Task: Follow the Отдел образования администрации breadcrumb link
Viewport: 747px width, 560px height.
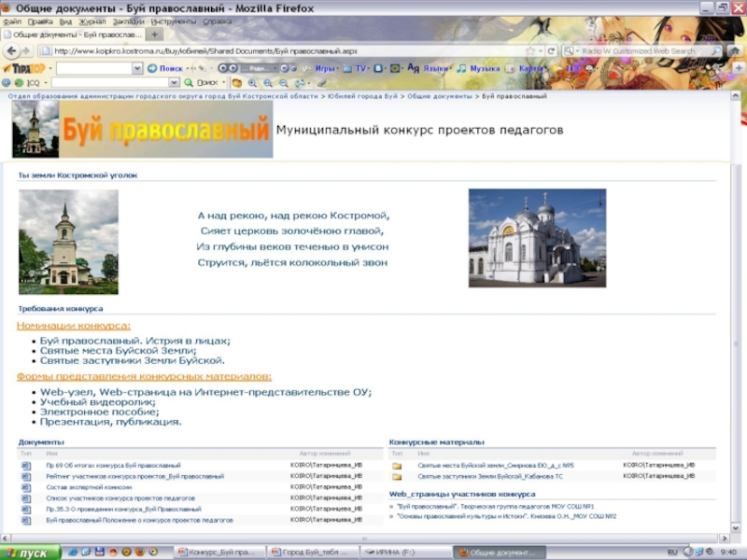Action: click(x=162, y=96)
